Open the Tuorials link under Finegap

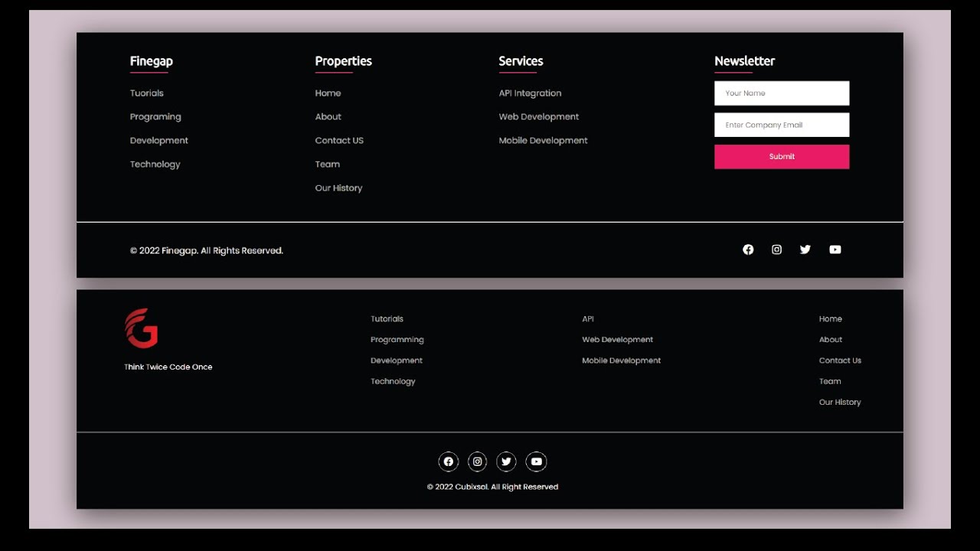pos(147,93)
